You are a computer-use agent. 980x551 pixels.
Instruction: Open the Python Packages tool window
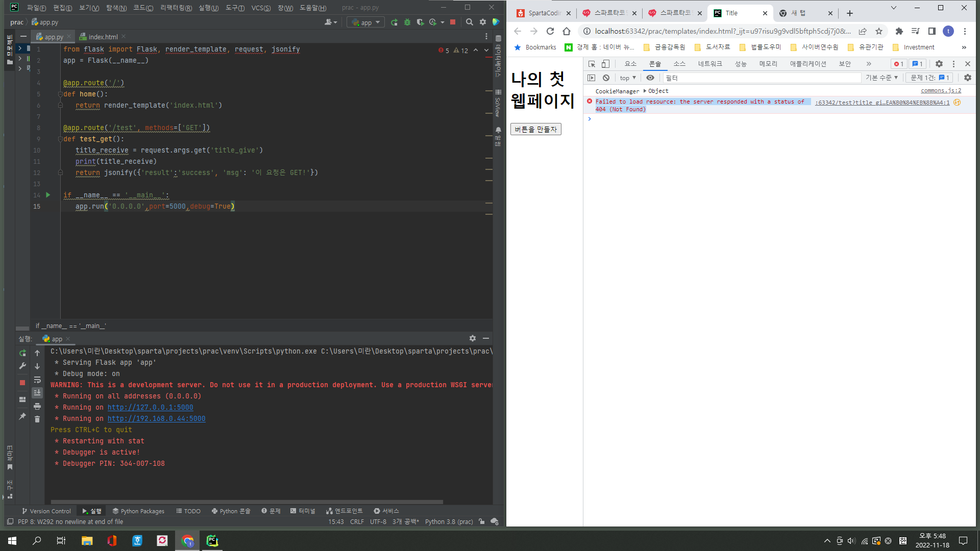[x=138, y=511]
